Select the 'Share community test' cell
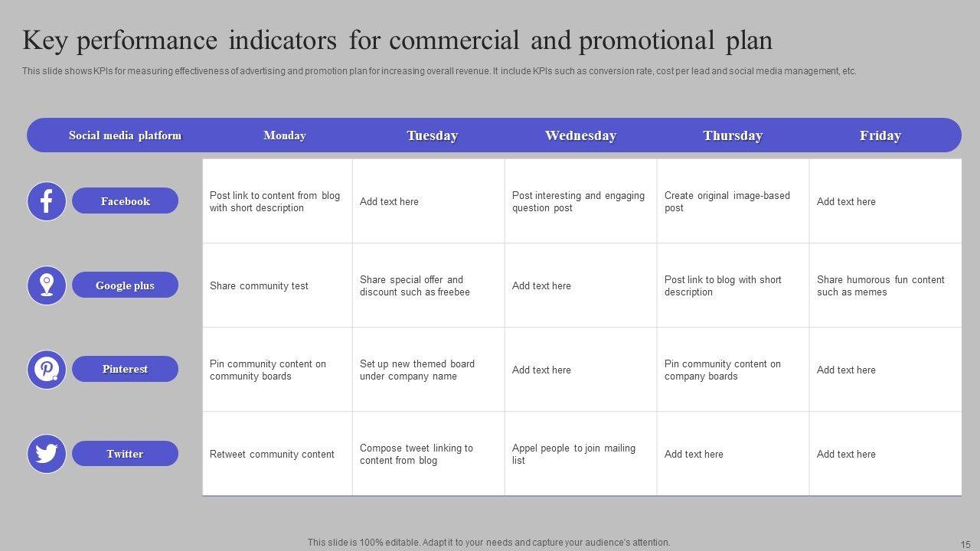Screen dimensions: 980x551 click(x=276, y=285)
